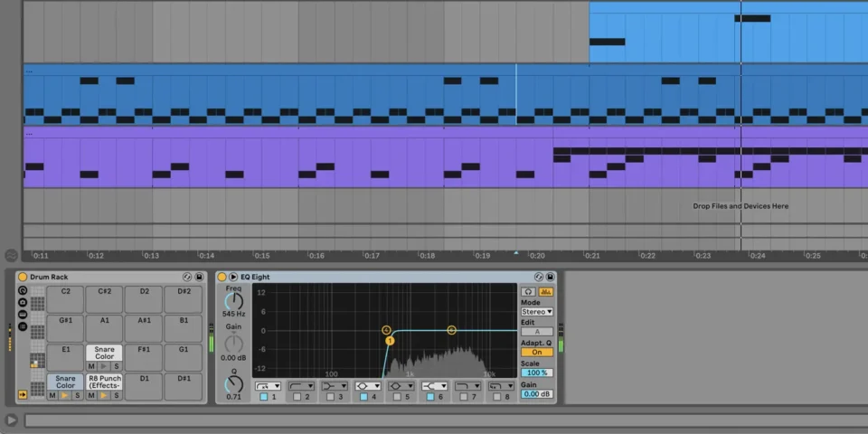Open band 6 filter type dropdown
This screenshot has width=868, height=434.
click(x=435, y=385)
